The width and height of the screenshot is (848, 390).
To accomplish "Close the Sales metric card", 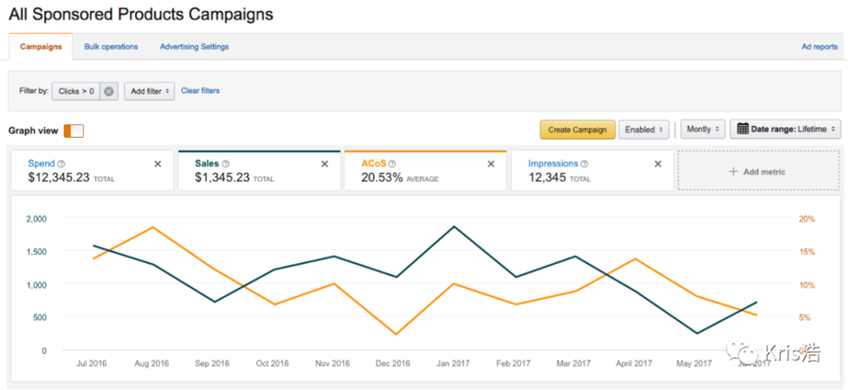I will (324, 164).
